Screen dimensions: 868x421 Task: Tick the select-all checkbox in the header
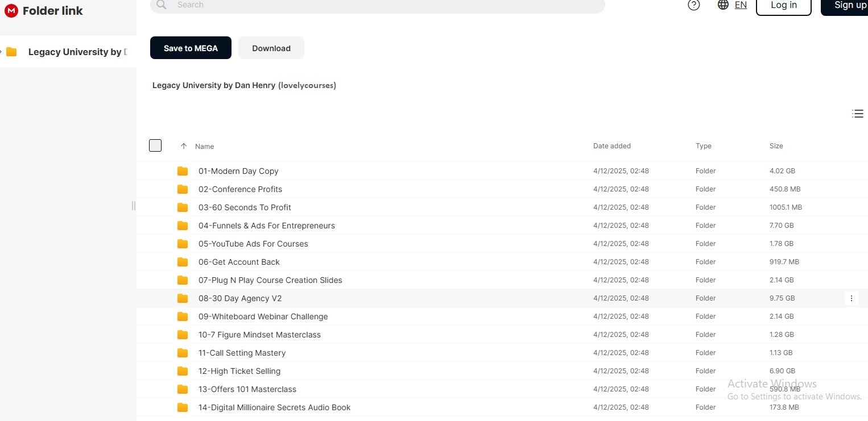pyautogui.click(x=155, y=145)
